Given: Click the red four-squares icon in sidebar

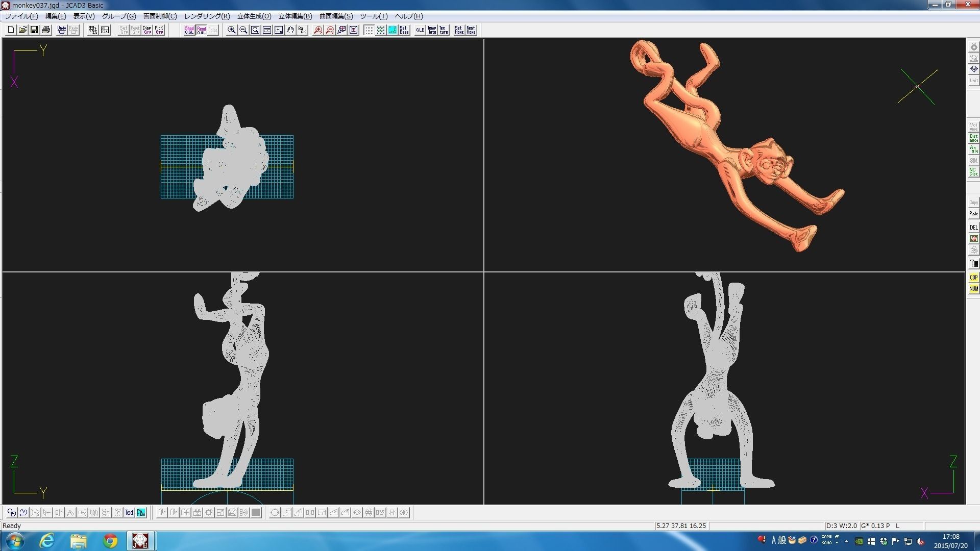Looking at the screenshot, I should tap(973, 239).
